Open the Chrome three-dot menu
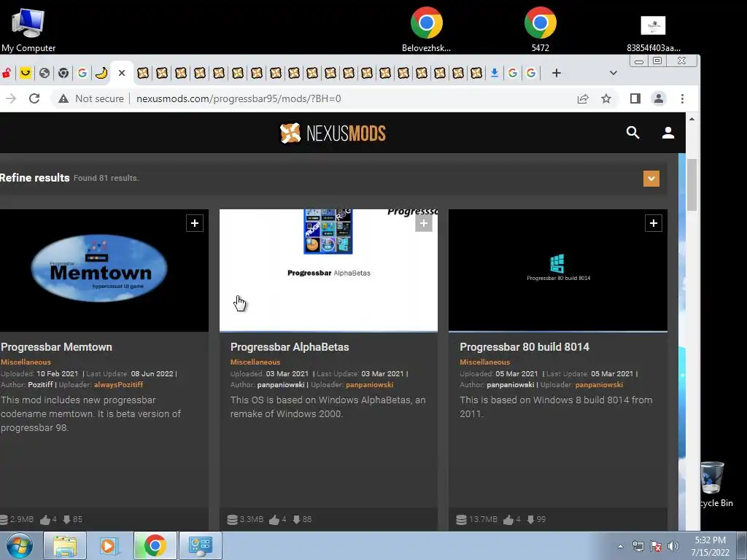Image resolution: width=747 pixels, height=560 pixels. (682, 98)
